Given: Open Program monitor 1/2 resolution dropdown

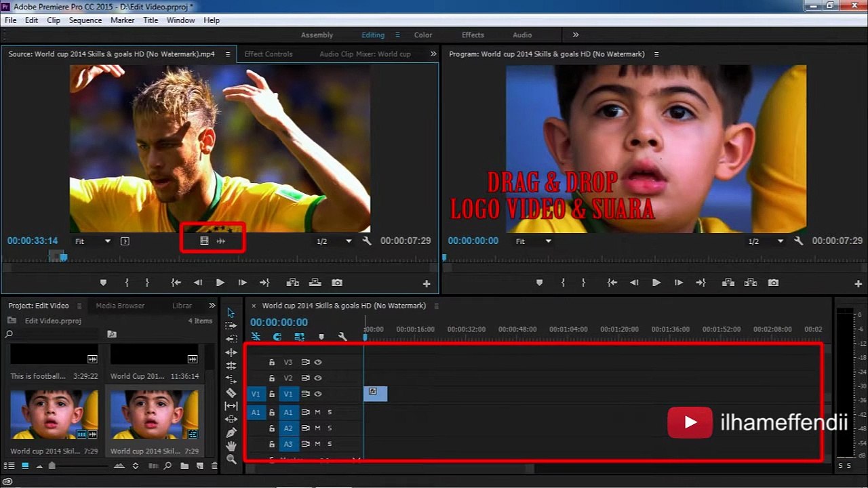Looking at the screenshot, I should pos(766,241).
